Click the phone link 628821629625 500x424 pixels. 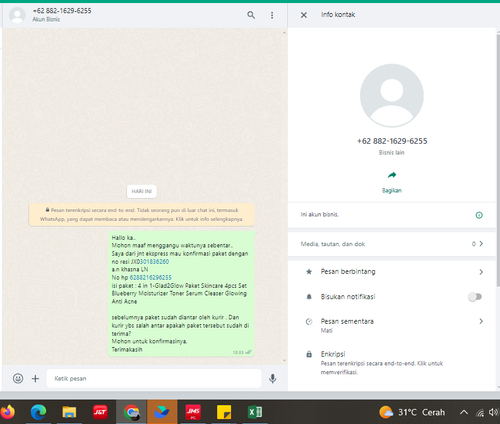(x=151, y=277)
